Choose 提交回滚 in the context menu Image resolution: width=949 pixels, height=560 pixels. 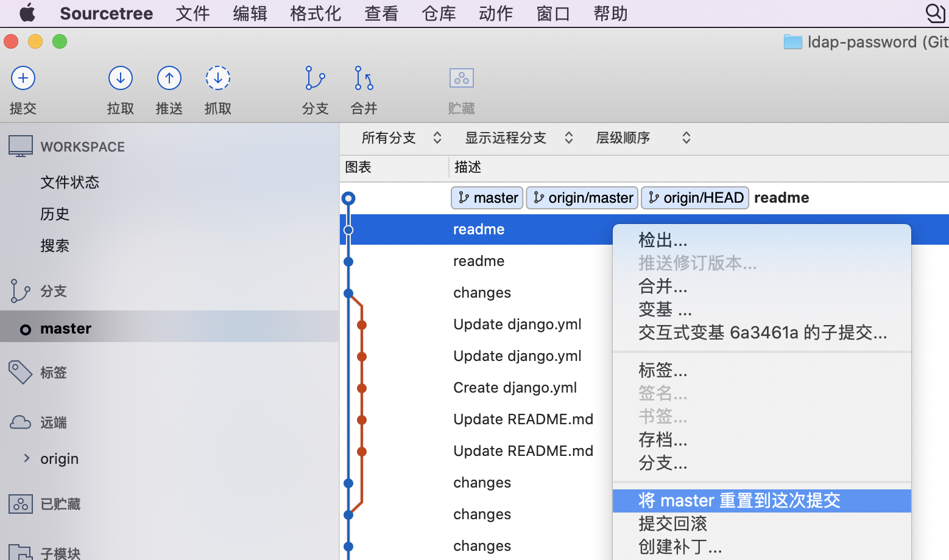(762, 524)
